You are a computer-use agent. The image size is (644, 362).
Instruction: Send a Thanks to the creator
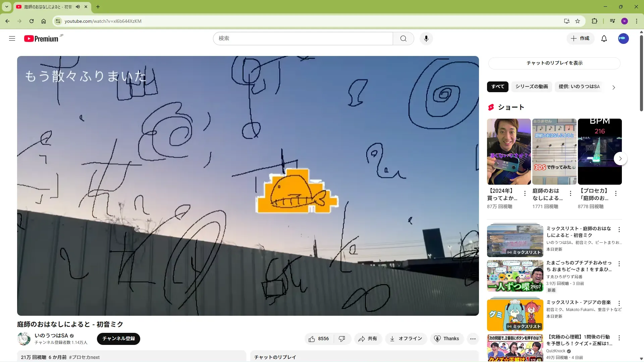[x=447, y=339]
